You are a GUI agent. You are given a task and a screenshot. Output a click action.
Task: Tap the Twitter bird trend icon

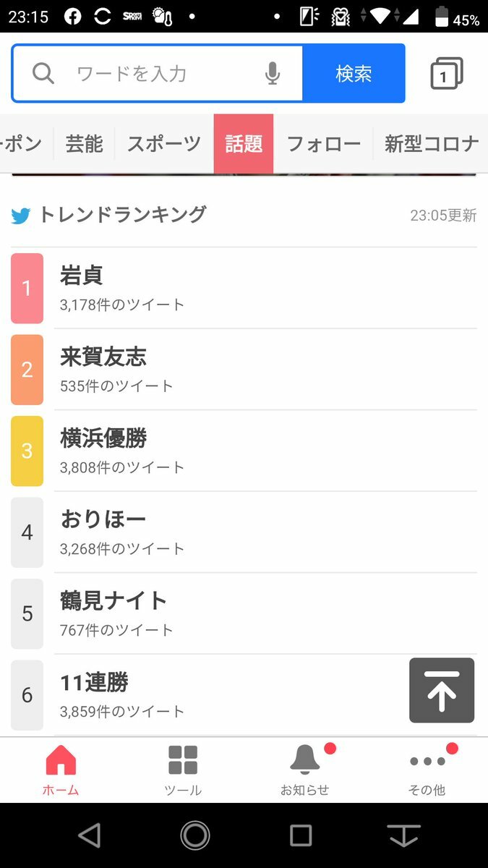coord(21,216)
